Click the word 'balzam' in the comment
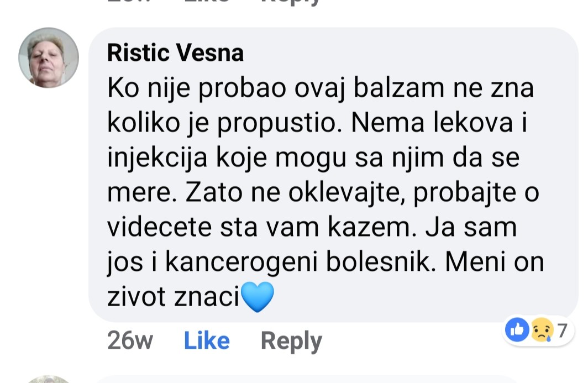588x383 pixels. (398, 88)
